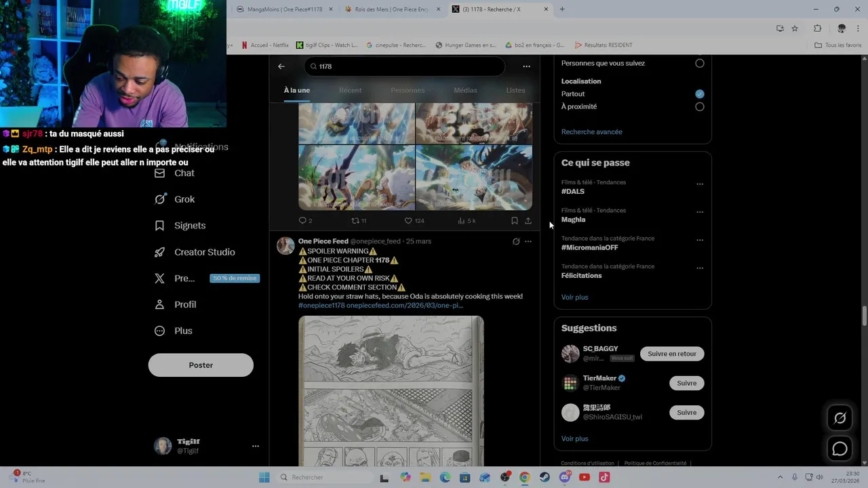Select the 'À proximité' location radio button
Viewport: 868px width, 488px height.
coord(700,106)
